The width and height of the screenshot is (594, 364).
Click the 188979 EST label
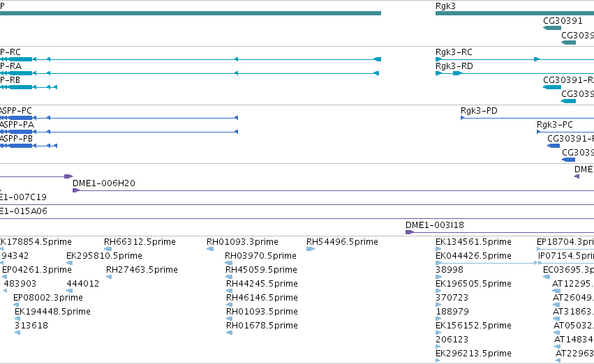(452, 312)
